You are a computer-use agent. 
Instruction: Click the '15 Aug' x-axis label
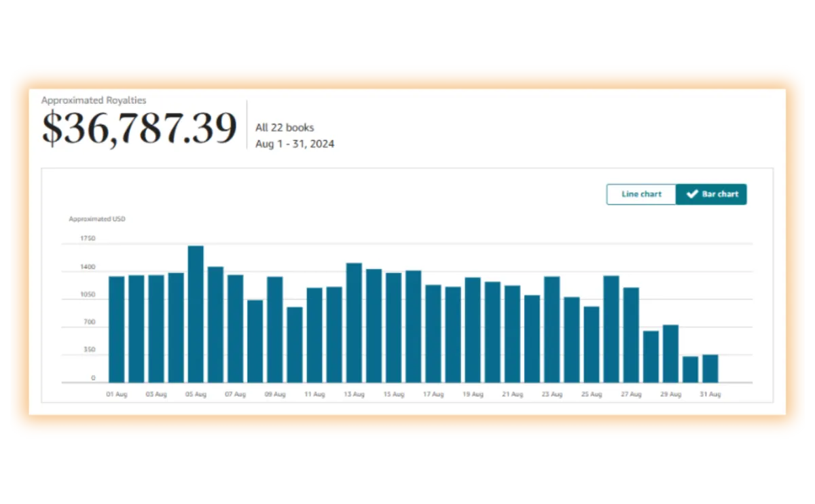[x=394, y=395]
